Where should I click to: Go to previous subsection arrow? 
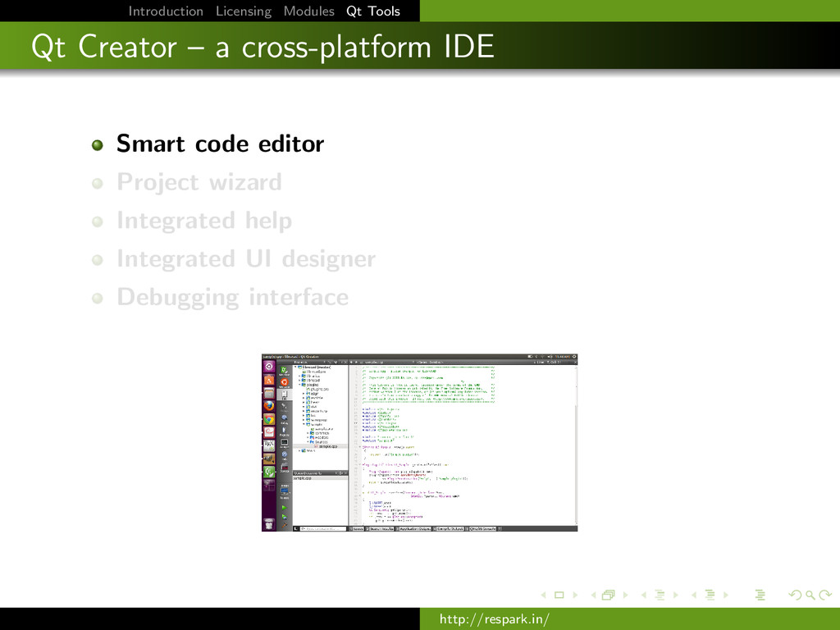coord(644,595)
